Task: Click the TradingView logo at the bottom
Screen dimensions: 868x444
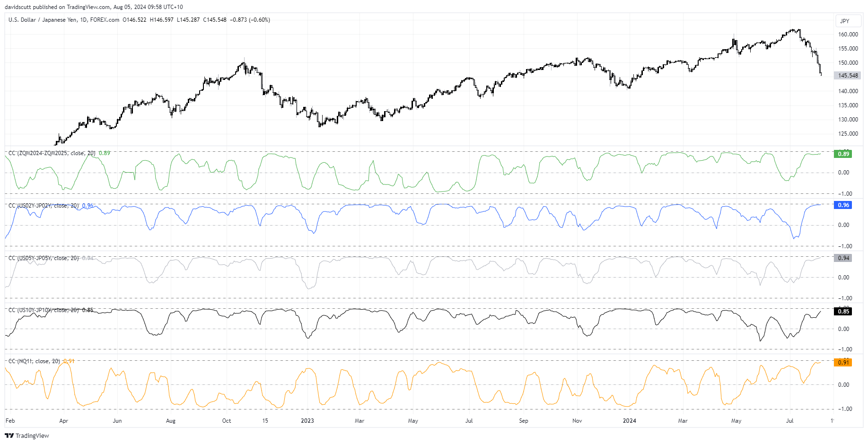Action: pos(27,435)
